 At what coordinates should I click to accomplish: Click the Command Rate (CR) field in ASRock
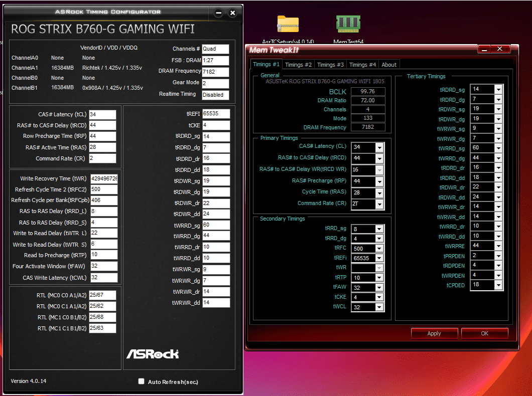[102, 158]
